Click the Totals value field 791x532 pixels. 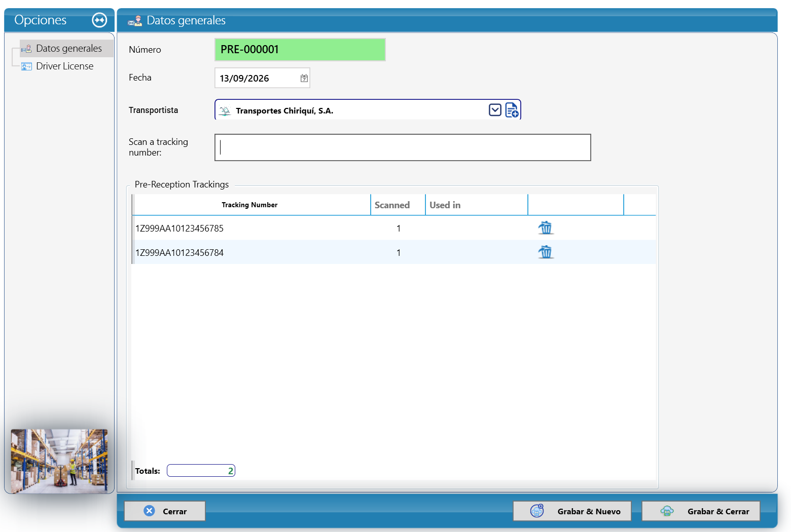coord(201,471)
